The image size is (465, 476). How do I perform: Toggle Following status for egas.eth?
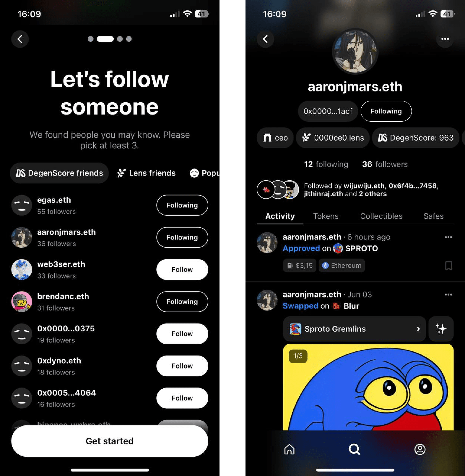[182, 205]
